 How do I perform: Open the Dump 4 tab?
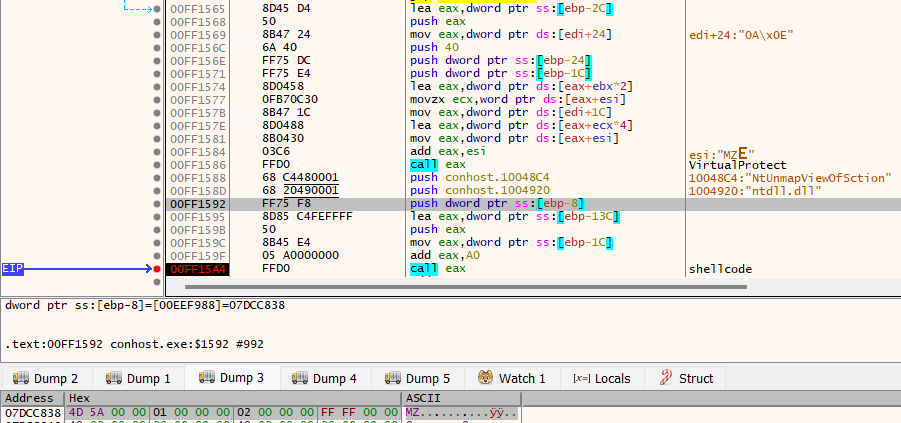[x=326, y=378]
